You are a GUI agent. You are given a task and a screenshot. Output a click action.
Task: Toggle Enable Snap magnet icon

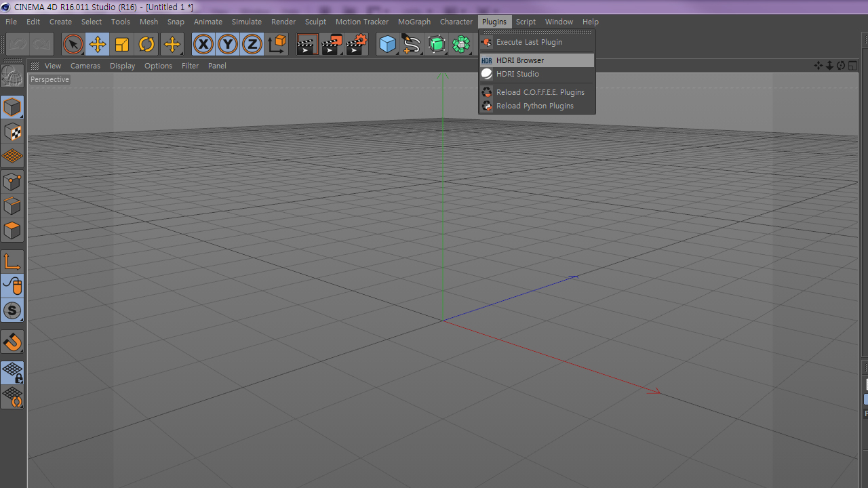(x=12, y=342)
